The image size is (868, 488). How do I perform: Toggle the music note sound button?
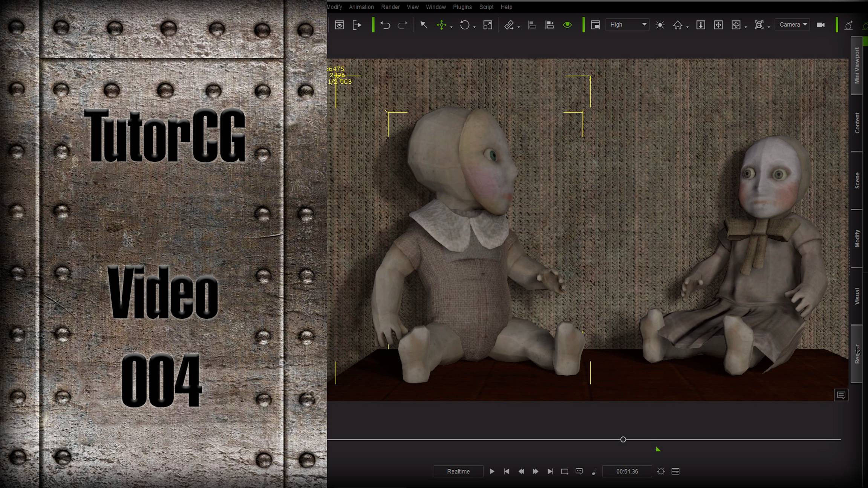(x=594, y=471)
